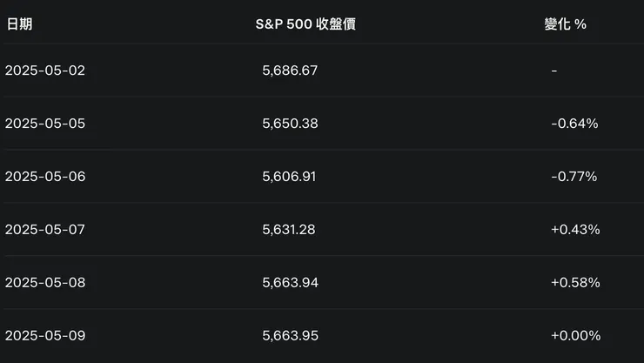Select closing price 5,650.38

(x=290, y=124)
